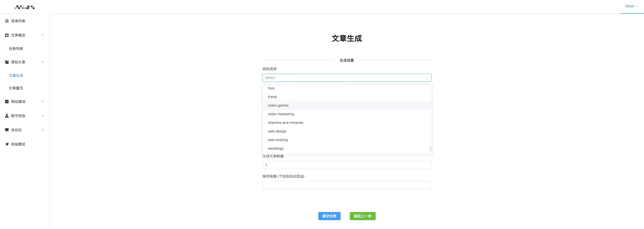Screen dimensions: 644x229
Task: Collapse the 原创文章 submenu chevron
Action: [43, 62]
